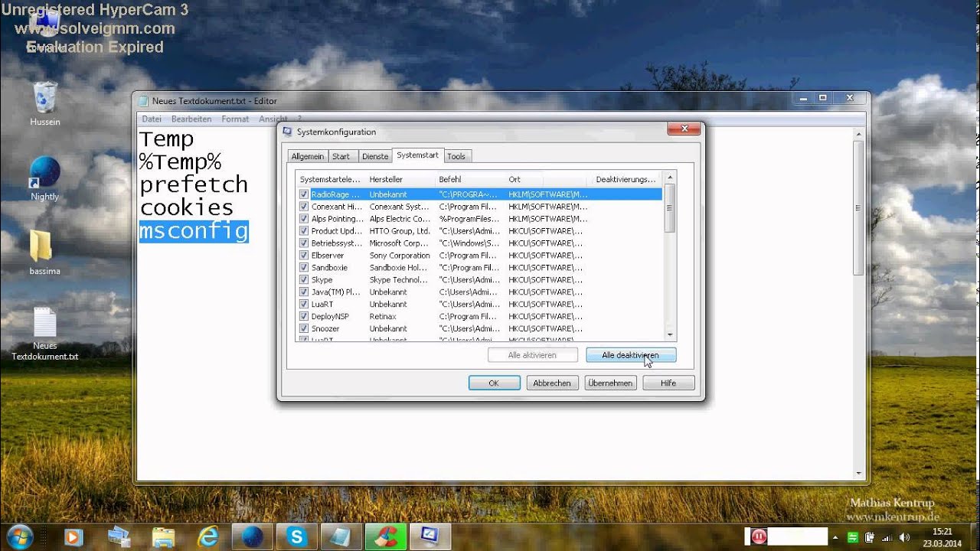Viewport: 980px width, 551px height.
Task: Open the Format menu in Editor
Action: [x=235, y=119]
